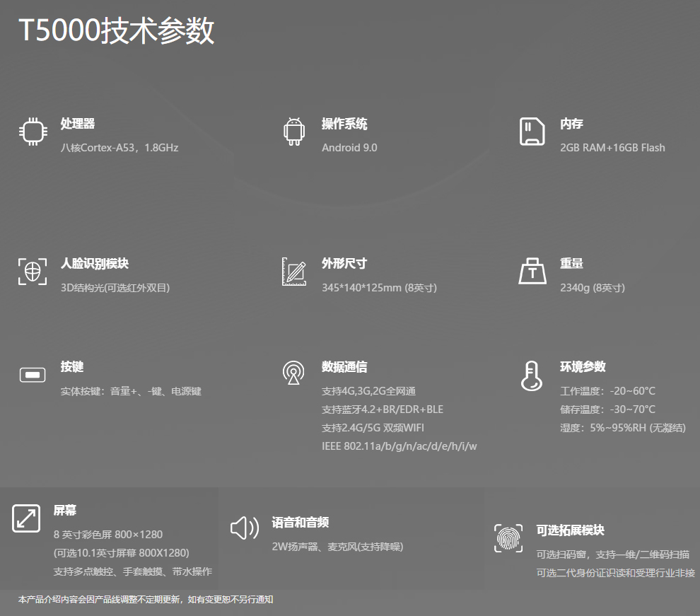The image size is (700, 616).
Task: Click the 2340g (8英寸) weight value
Action: [593, 287]
